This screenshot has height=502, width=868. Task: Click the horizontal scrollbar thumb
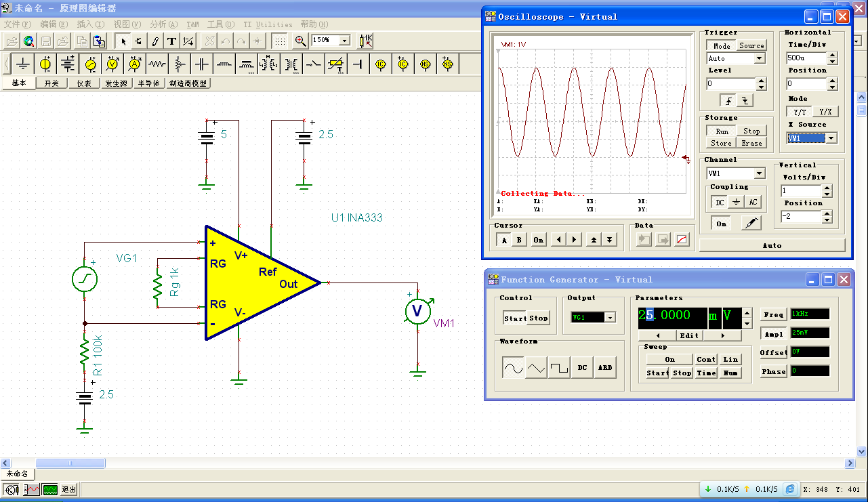[x=70, y=463]
